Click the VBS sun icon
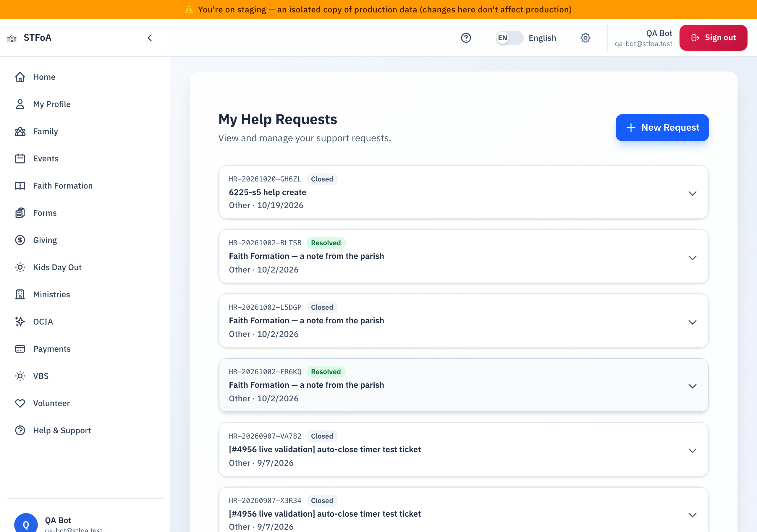The height and width of the screenshot is (532, 757). 20,376
